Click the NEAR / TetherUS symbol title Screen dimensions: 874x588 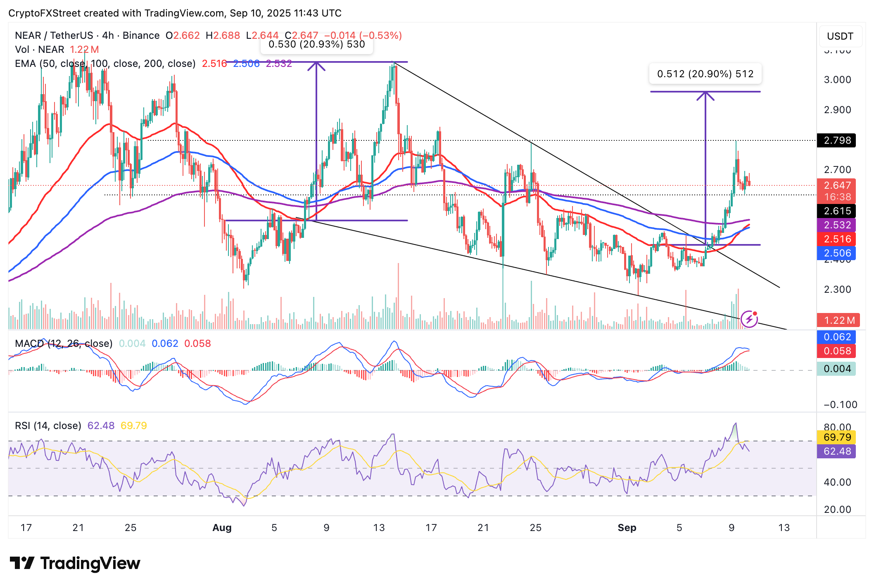(54, 36)
